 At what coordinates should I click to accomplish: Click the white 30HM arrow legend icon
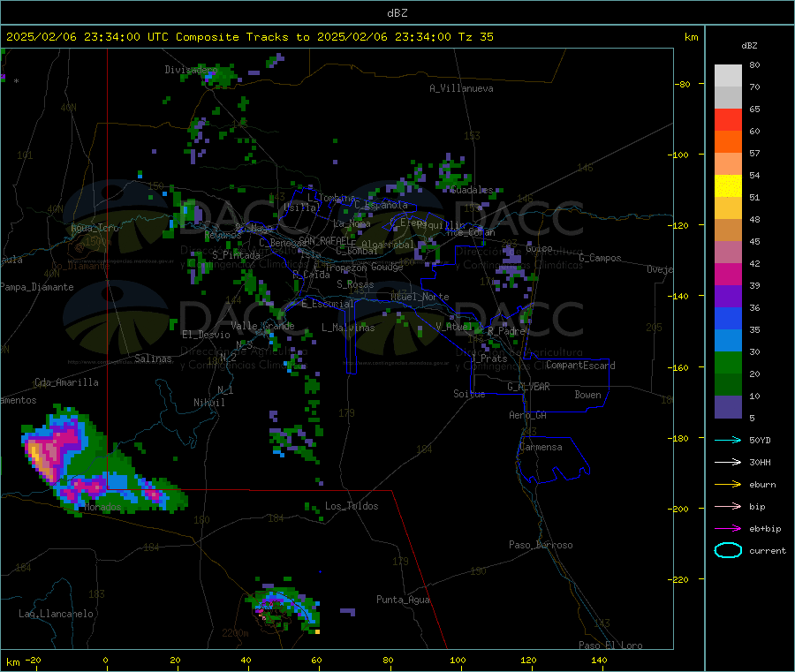click(x=728, y=462)
